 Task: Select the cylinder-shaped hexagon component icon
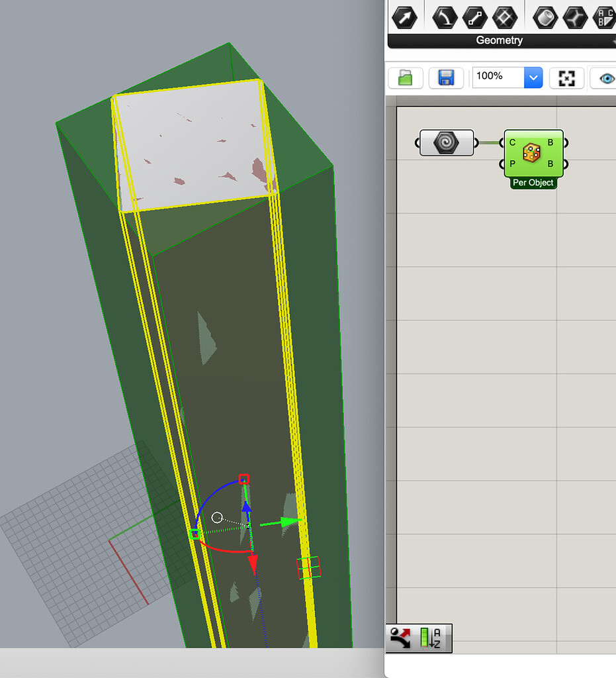545,17
